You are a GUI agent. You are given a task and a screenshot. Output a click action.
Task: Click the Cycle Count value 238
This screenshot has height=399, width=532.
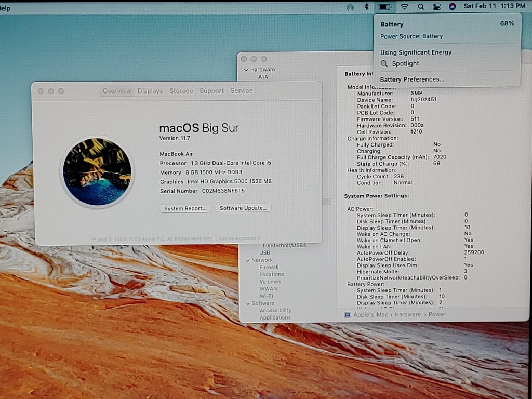(x=398, y=177)
